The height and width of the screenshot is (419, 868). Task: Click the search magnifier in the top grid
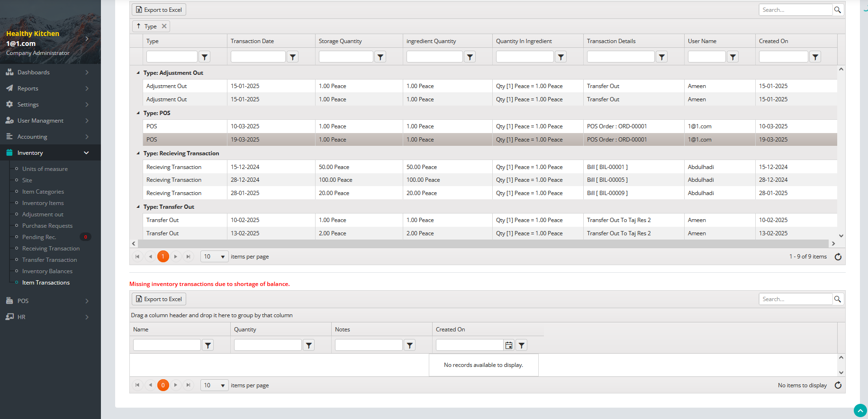[838, 10]
